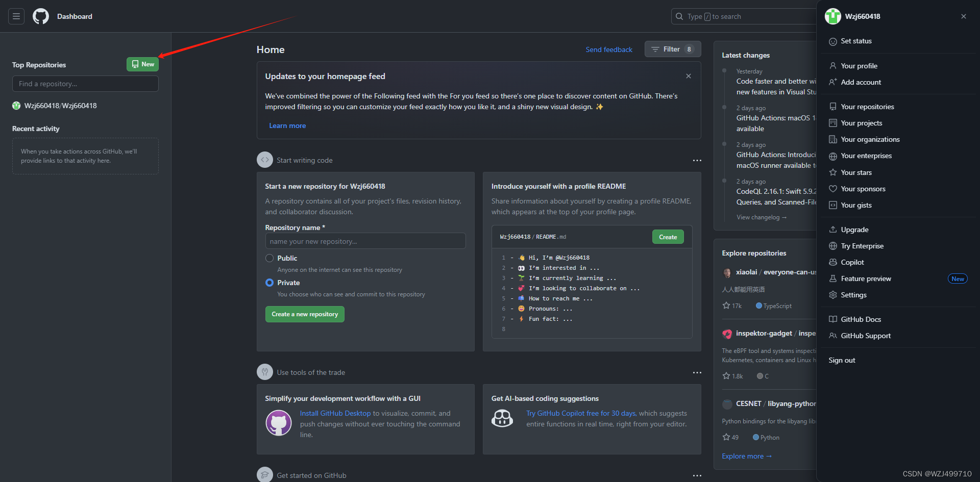Click the Your projects icon
This screenshot has width=980, height=482.
pos(833,123)
